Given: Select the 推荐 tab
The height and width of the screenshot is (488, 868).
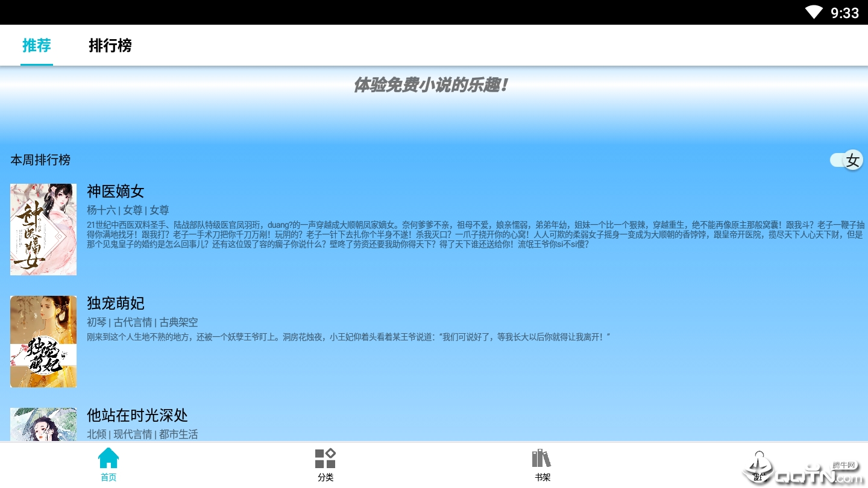Looking at the screenshot, I should [36, 46].
